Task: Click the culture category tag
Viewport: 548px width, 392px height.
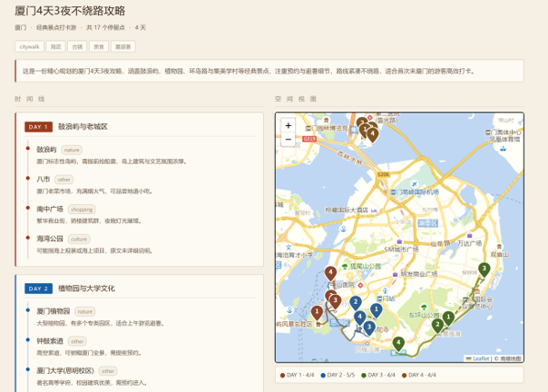Action: pyautogui.click(x=79, y=240)
